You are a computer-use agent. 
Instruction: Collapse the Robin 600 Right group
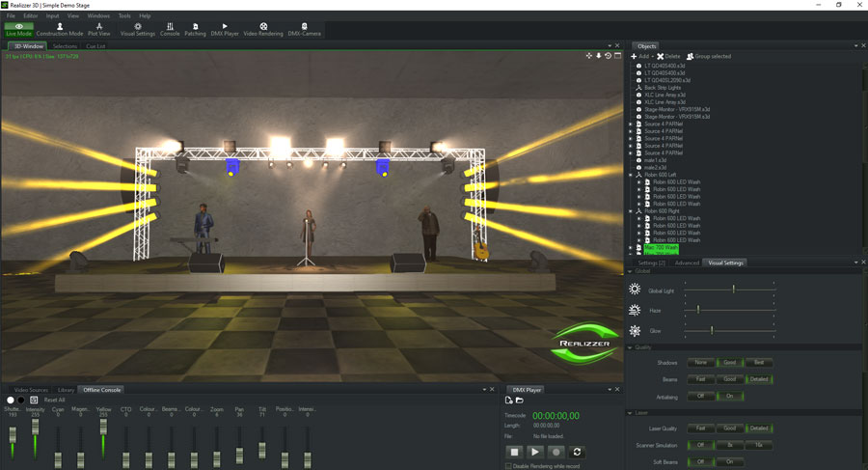631,211
